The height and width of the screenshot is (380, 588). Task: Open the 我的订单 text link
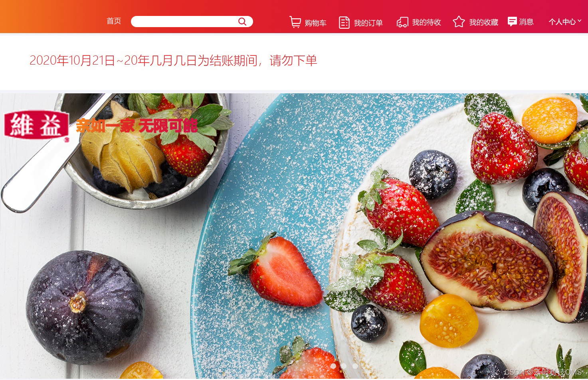click(x=368, y=23)
